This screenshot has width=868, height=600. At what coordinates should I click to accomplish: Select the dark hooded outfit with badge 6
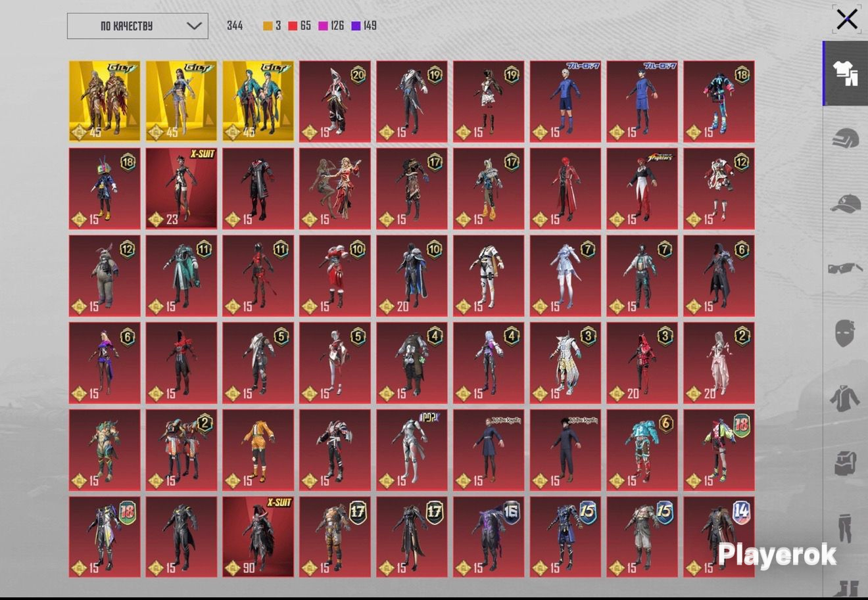coord(719,276)
